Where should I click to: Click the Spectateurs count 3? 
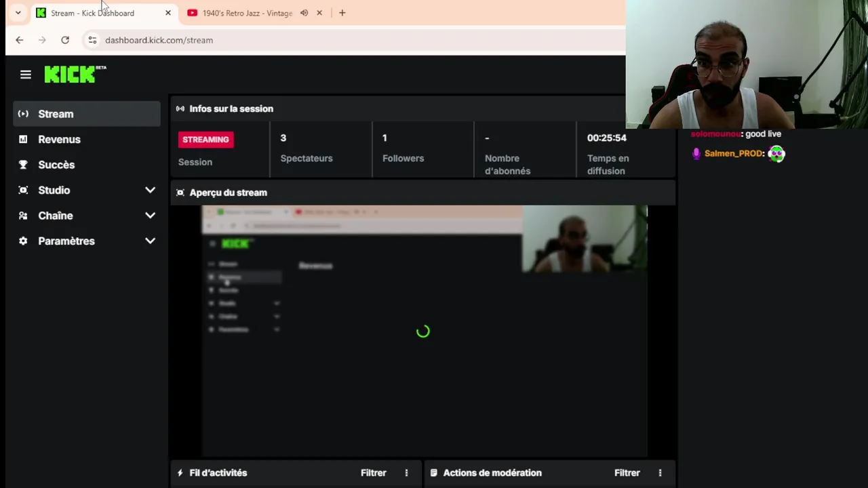tap(283, 138)
